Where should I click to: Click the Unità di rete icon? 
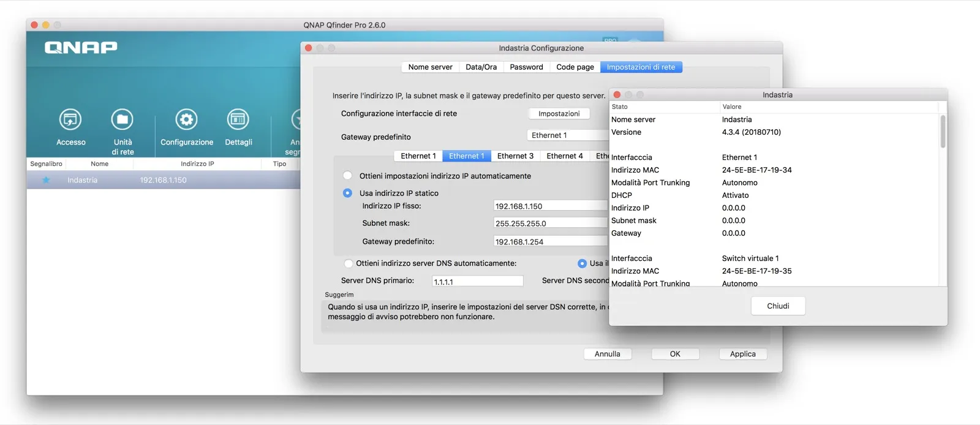coord(123,119)
